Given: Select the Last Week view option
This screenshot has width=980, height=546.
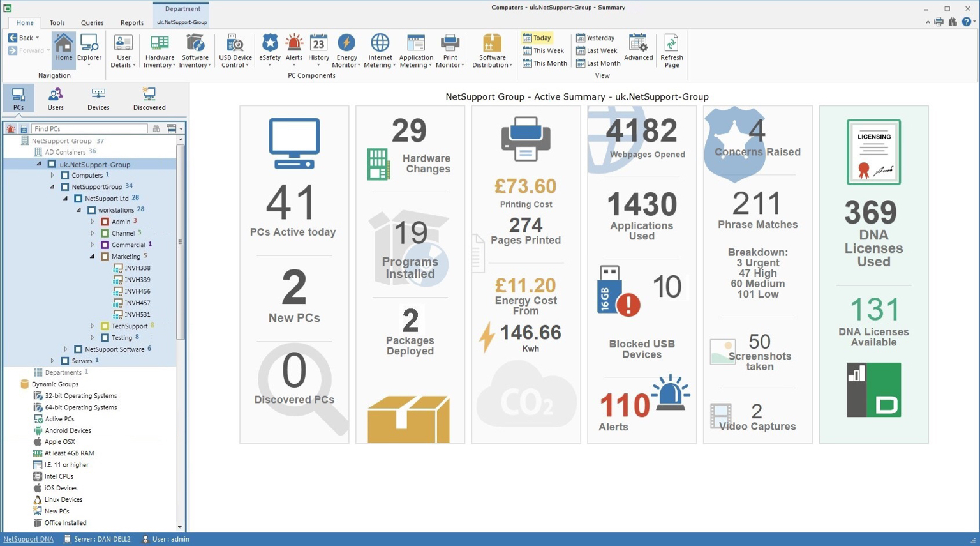Looking at the screenshot, I should point(597,50).
